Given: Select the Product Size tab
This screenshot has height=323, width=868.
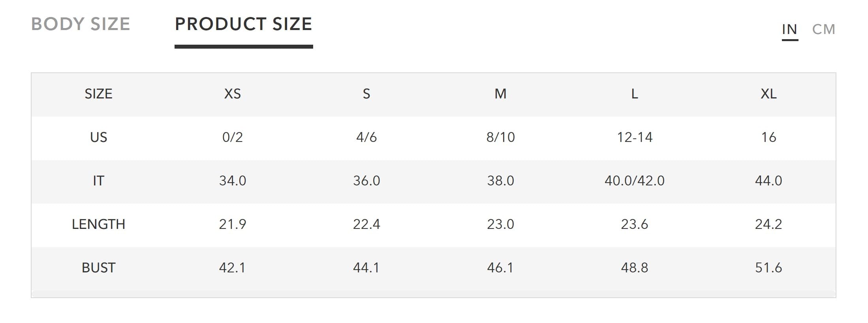Looking at the screenshot, I should [243, 24].
